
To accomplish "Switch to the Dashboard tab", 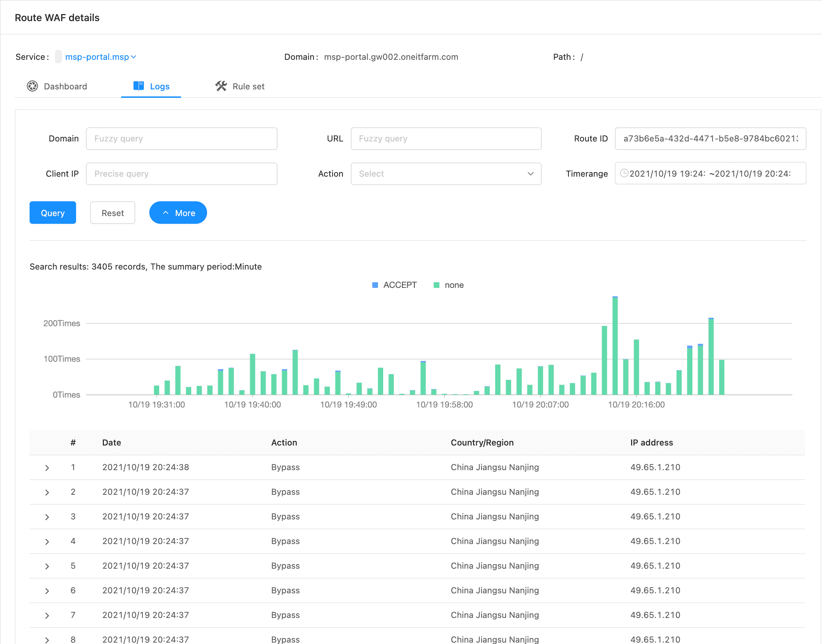I will tap(57, 86).
